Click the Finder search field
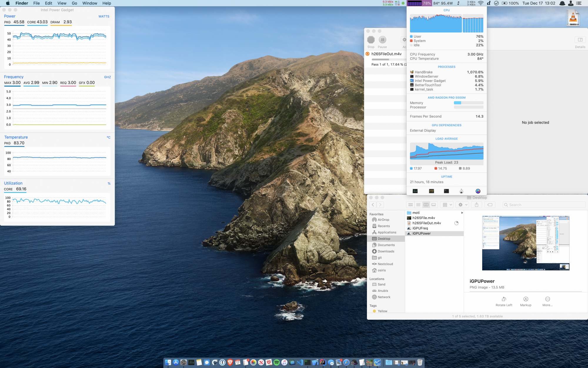This screenshot has width=588, height=368. pyautogui.click(x=544, y=205)
